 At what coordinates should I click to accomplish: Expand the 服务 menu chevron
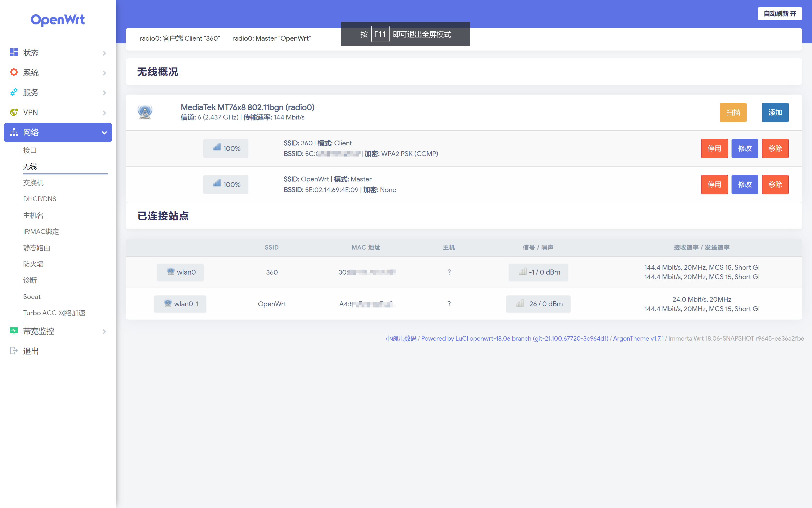(104, 93)
